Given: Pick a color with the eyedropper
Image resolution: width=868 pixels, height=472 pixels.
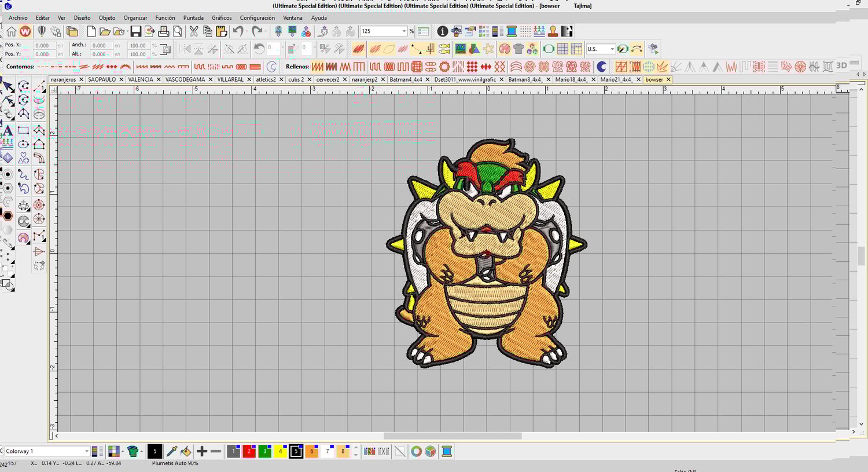Looking at the screenshot, I should coord(172,451).
